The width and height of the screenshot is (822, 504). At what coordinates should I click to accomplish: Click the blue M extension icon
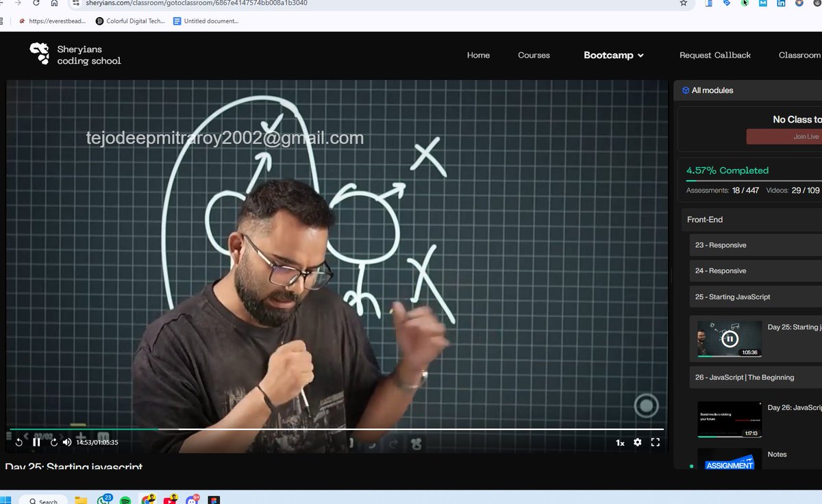click(762, 3)
